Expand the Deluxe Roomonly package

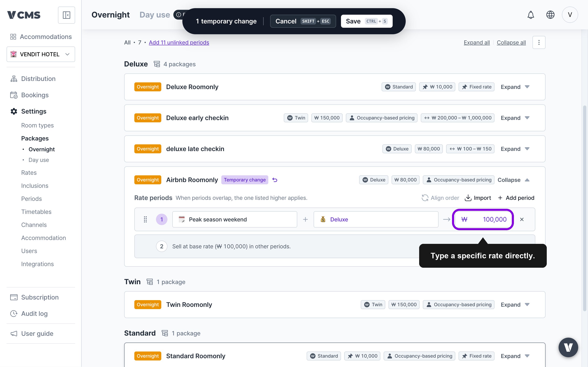click(x=515, y=87)
